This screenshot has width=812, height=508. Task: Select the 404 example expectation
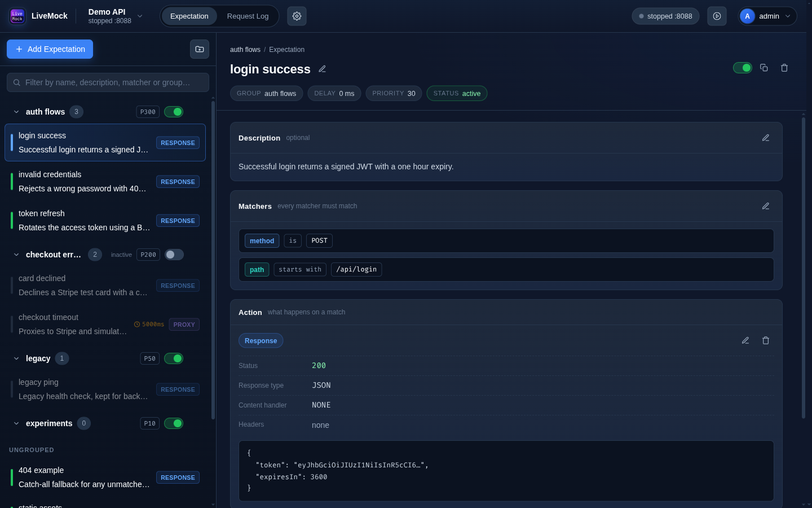click(105, 478)
